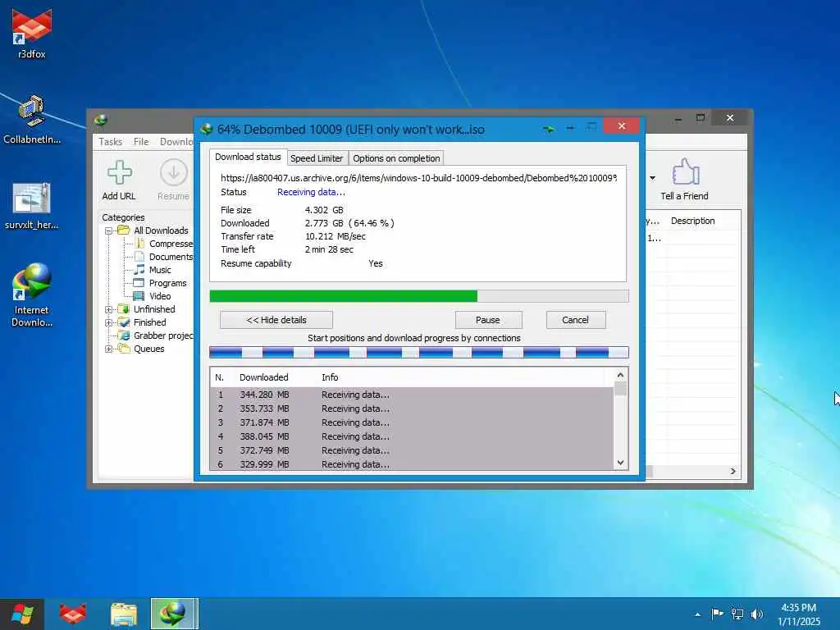Open the r3dfox desktop shortcut

[x=32, y=33]
